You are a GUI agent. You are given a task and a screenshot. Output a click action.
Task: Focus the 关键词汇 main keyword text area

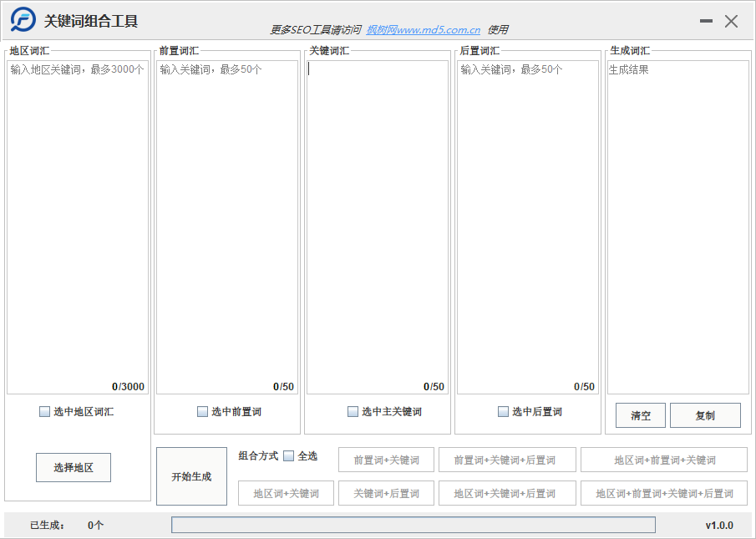click(x=378, y=226)
